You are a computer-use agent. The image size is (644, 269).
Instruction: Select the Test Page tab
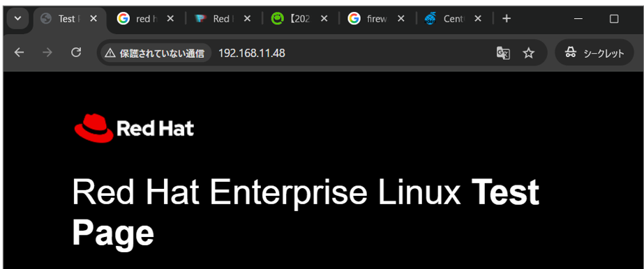pyautogui.click(x=69, y=19)
